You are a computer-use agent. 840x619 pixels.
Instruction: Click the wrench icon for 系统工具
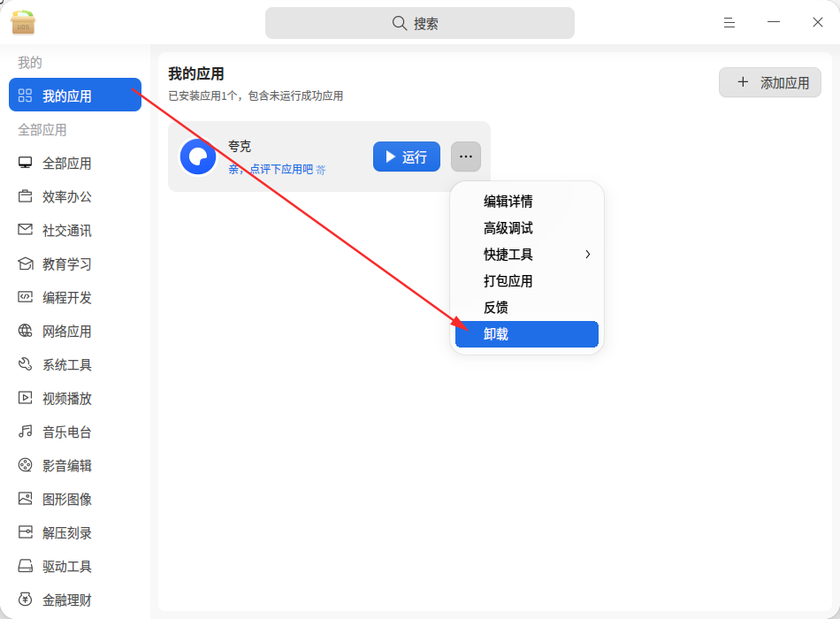(x=25, y=364)
